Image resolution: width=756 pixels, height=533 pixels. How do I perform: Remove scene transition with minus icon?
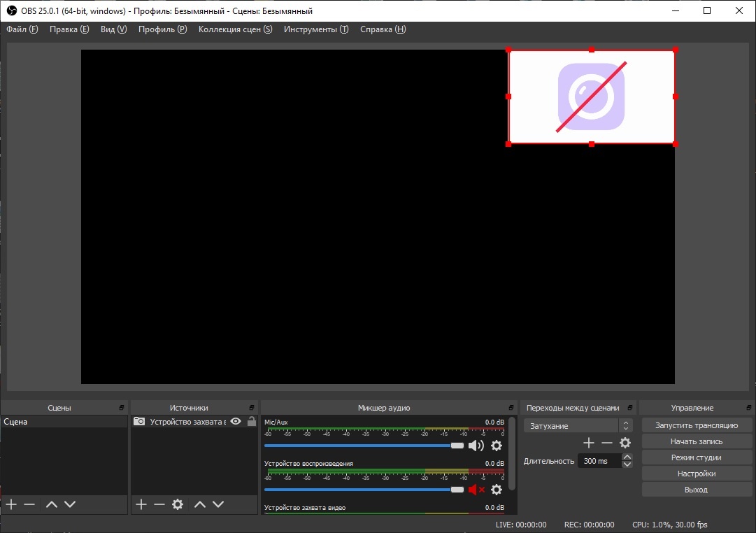(x=607, y=443)
